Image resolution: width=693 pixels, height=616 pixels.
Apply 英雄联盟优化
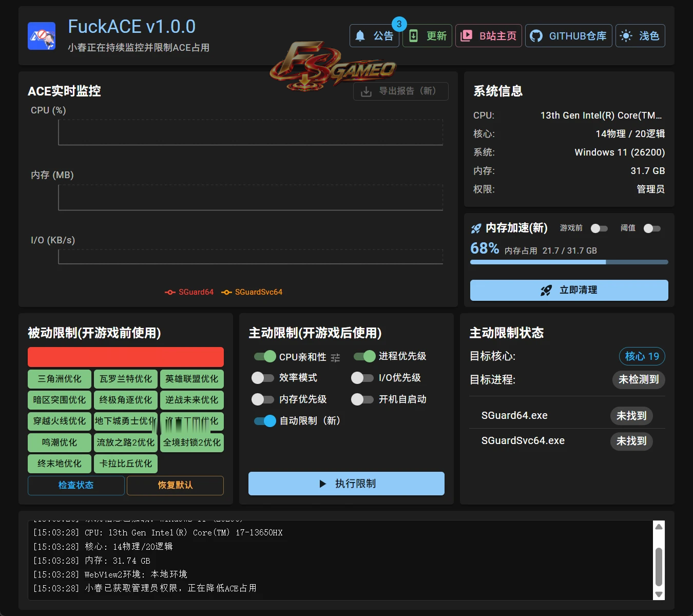(192, 379)
